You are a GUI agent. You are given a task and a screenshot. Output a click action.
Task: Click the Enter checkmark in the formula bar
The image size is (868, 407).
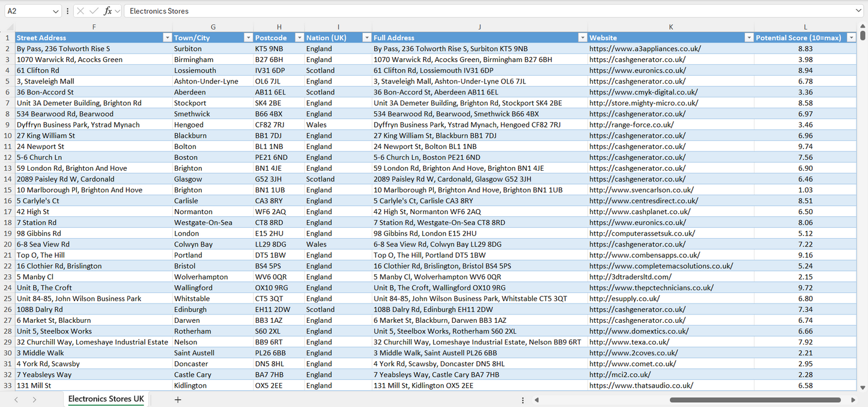click(94, 11)
